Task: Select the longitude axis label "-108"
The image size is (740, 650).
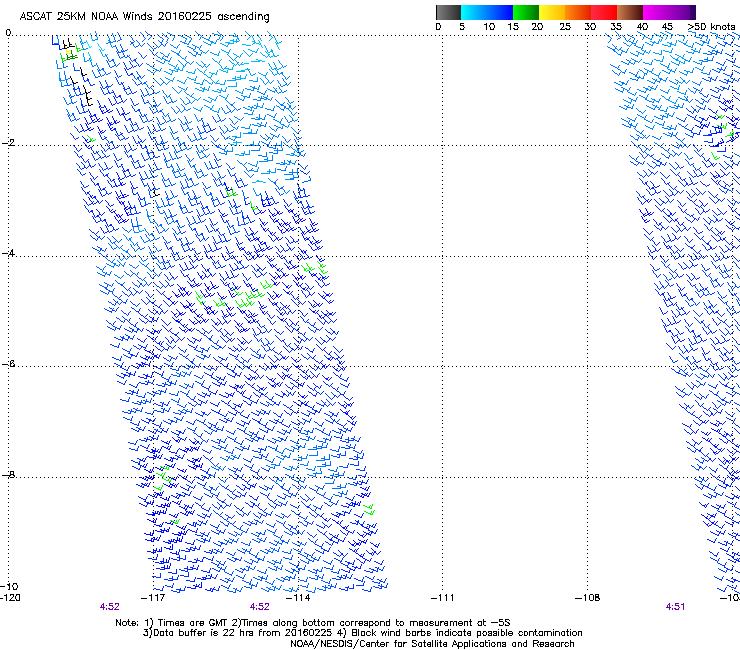Action: [x=588, y=598]
